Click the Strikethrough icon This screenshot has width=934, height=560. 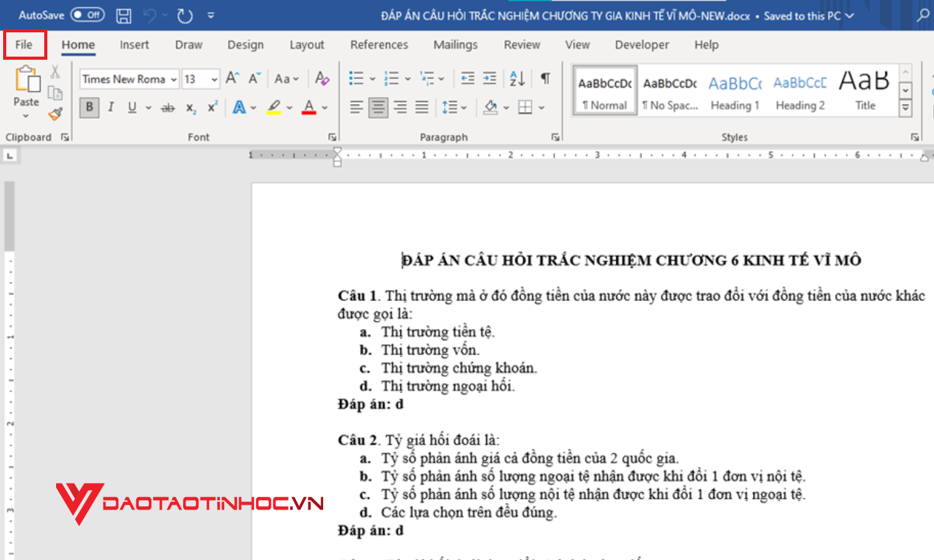pyautogui.click(x=167, y=108)
